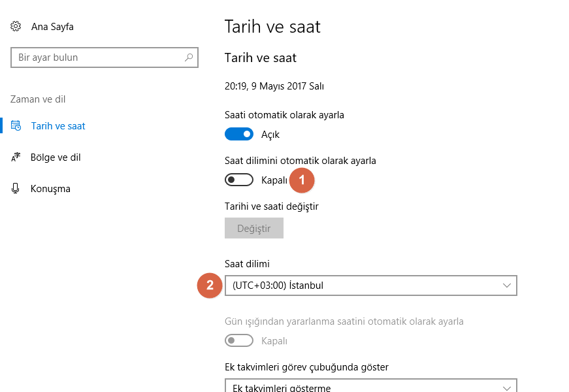Click the Açık label beside the time toggle

269,134
